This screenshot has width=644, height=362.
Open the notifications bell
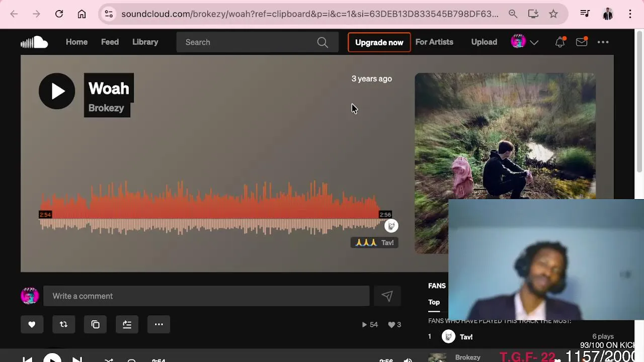(x=560, y=42)
